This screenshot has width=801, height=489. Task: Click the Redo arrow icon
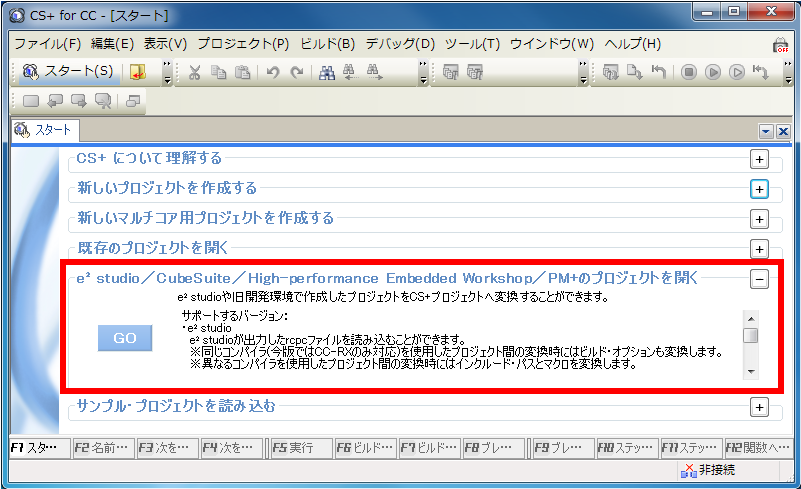click(297, 73)
